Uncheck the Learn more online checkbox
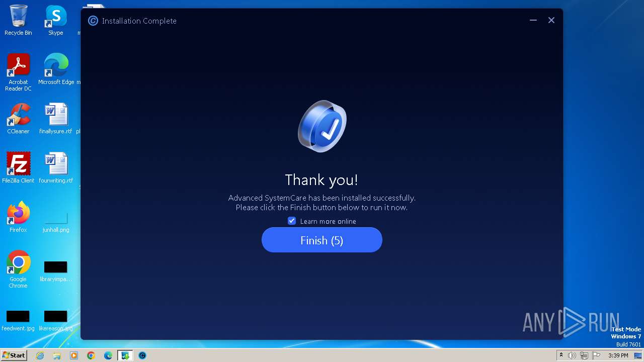Viewport: 644px width, 362px height. pos(292,221)
